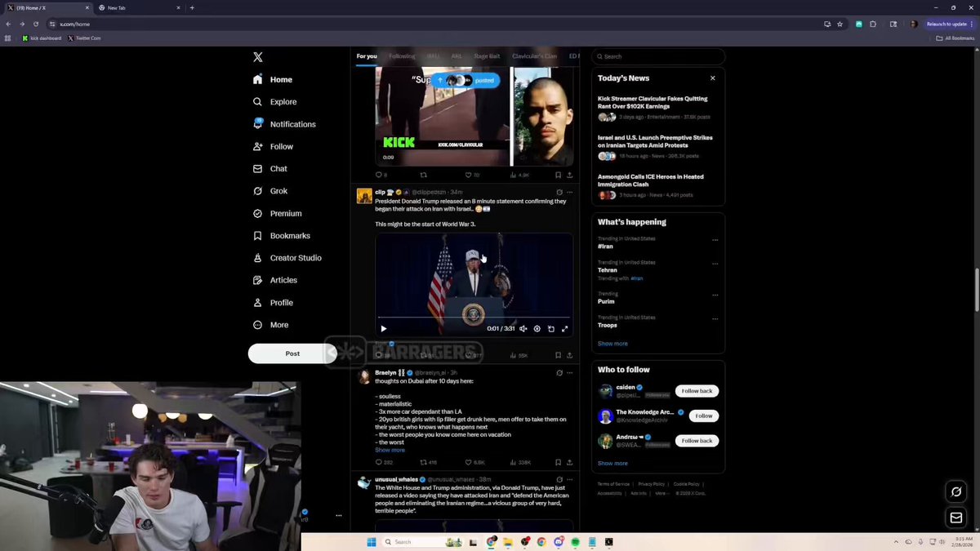Open more options on unusual_whales post

(x=569, y=479)
